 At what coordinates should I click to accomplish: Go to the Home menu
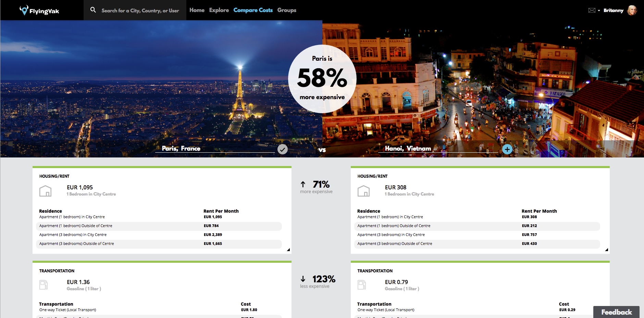click(x=197, y=10)
